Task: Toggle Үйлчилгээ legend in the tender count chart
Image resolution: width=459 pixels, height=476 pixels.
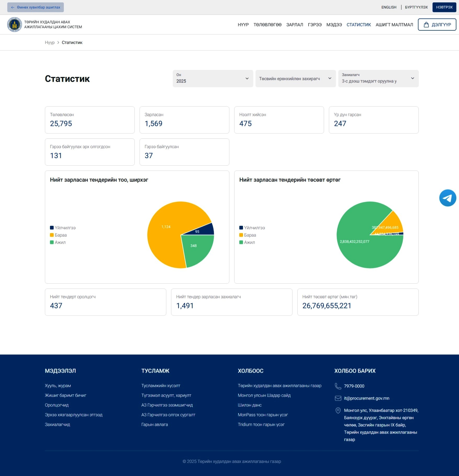Action: [x=63, y=228]
